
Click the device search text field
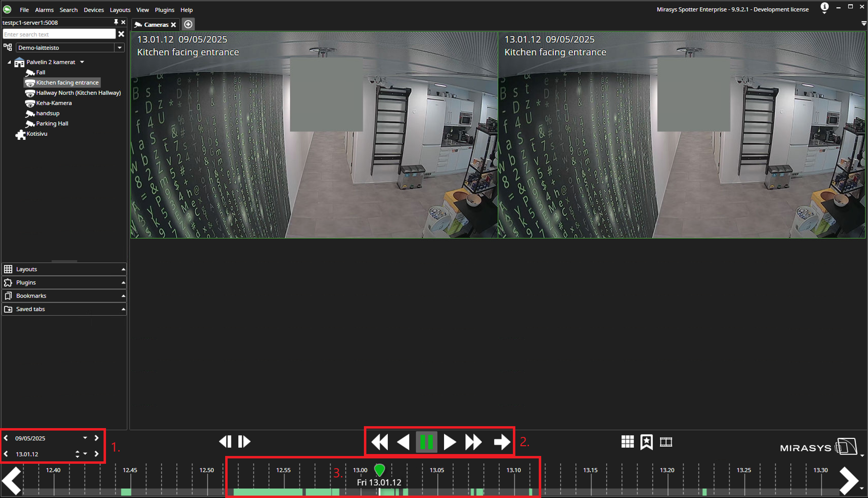click(x=59, y=34)
